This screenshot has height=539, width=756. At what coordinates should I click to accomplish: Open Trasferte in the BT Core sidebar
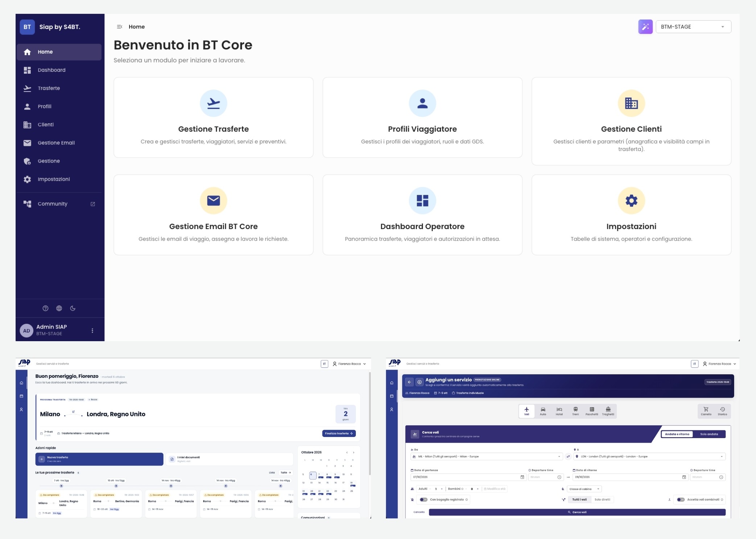(59, 88)
